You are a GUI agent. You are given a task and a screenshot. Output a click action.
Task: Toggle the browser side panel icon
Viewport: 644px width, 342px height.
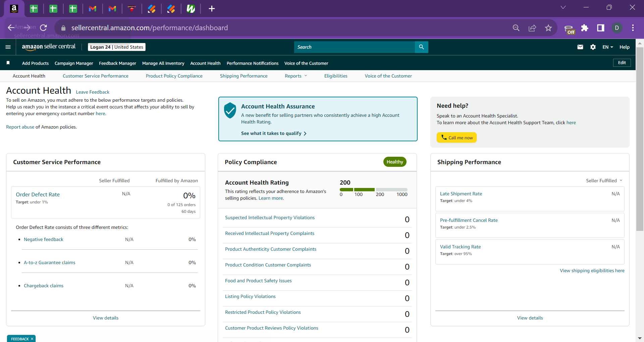601,28
